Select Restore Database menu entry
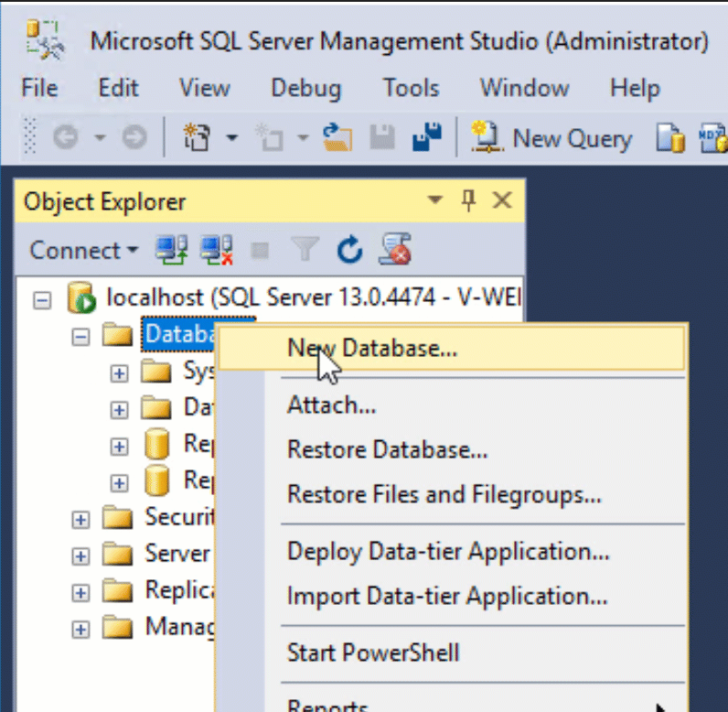This screenshot has width=728, height=712. (387, 449)
